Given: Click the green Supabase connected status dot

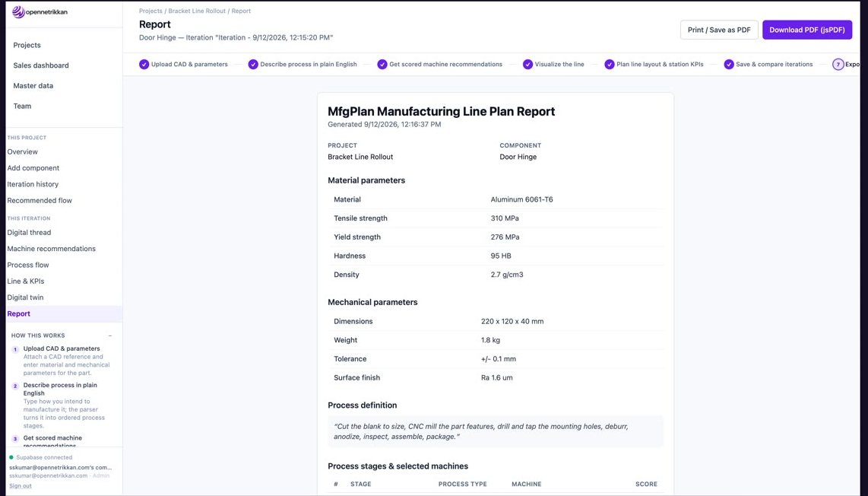Looking at the screenshot, I should [x=11, y=458].
